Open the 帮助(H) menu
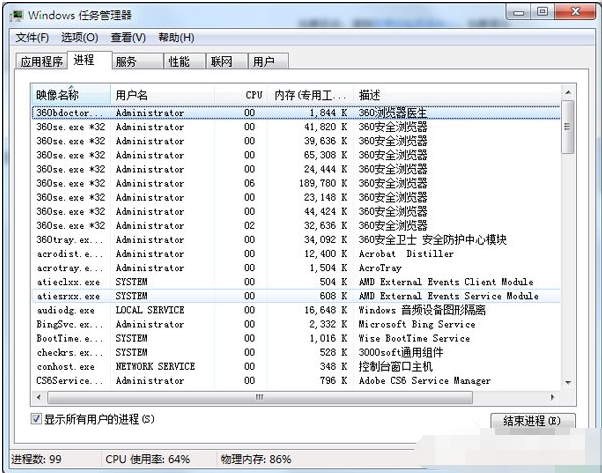Viewport: 602px width, 473px height. coord(175,38)
